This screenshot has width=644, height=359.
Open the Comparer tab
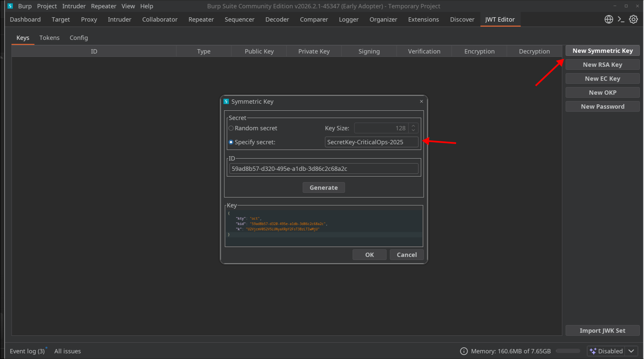click(314, 20)
